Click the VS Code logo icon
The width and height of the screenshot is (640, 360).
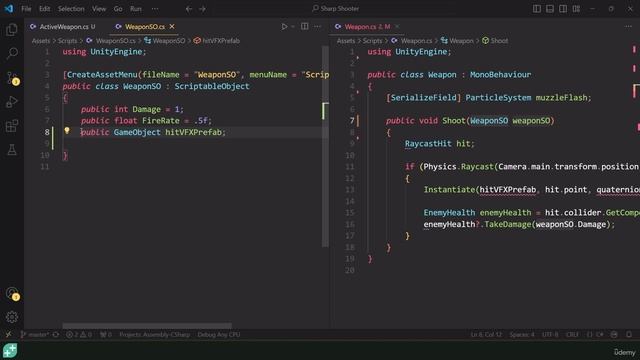tap(9, 9)
